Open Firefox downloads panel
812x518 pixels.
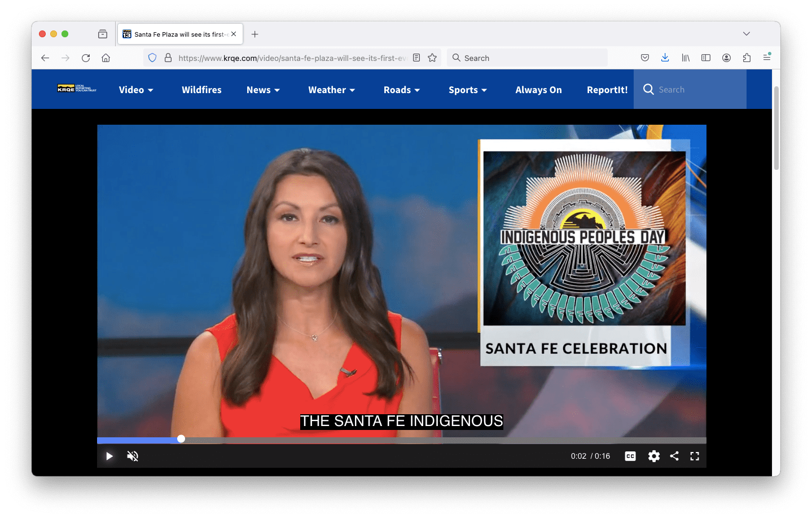tap(665, 58)
